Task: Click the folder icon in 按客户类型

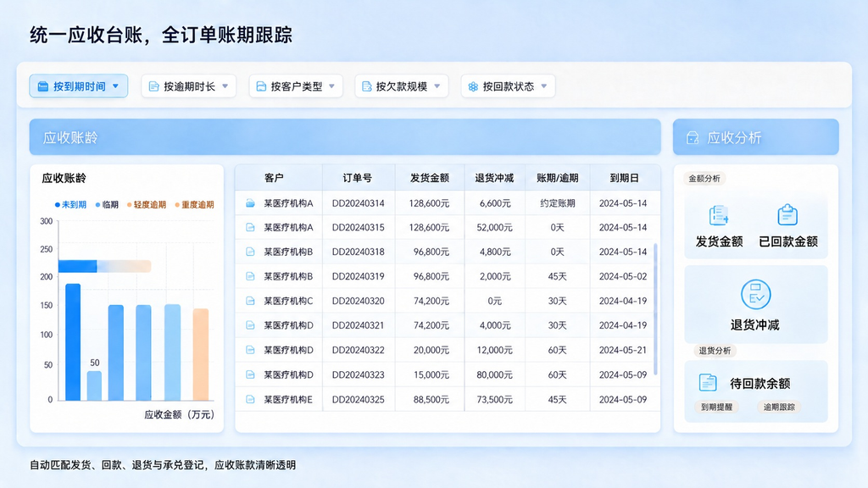Action: (x=261, y=86)
